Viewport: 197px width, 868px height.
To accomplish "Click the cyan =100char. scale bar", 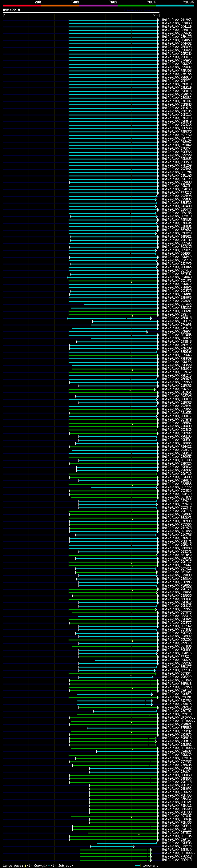I will [137, 866].
